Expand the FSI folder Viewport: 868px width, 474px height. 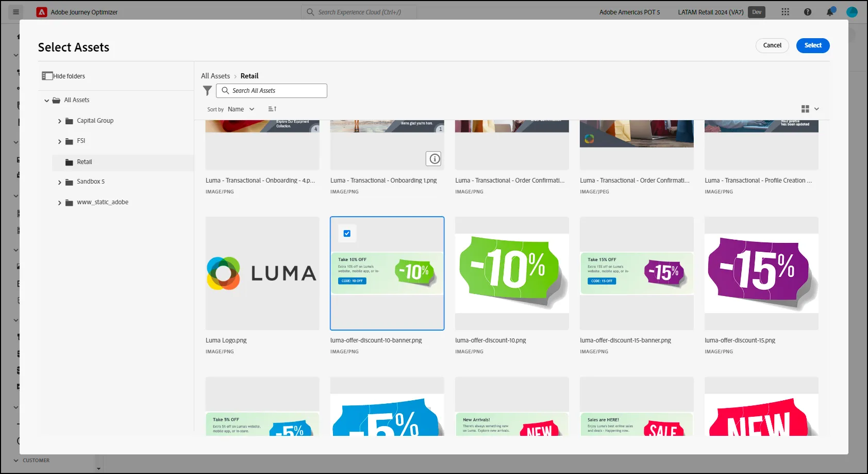click(x=59, y=141)
